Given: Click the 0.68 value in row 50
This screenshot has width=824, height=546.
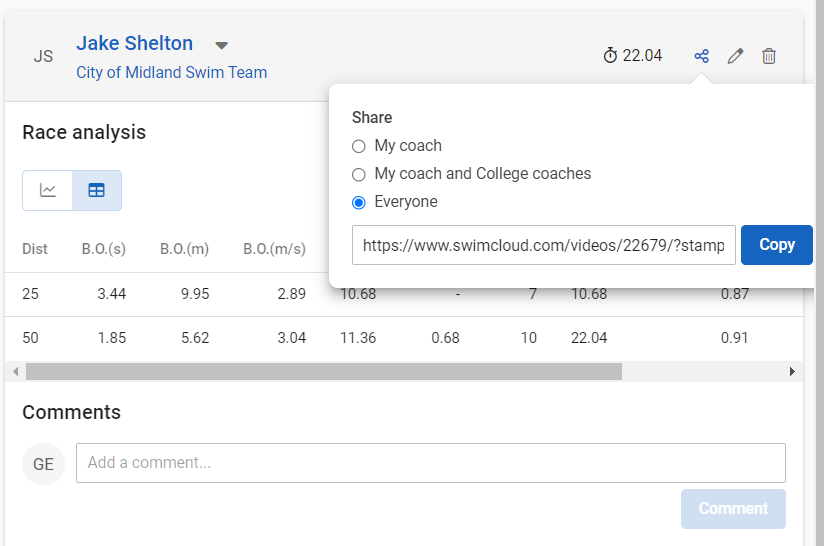Looking at the screenshot, I should [445, 338].
